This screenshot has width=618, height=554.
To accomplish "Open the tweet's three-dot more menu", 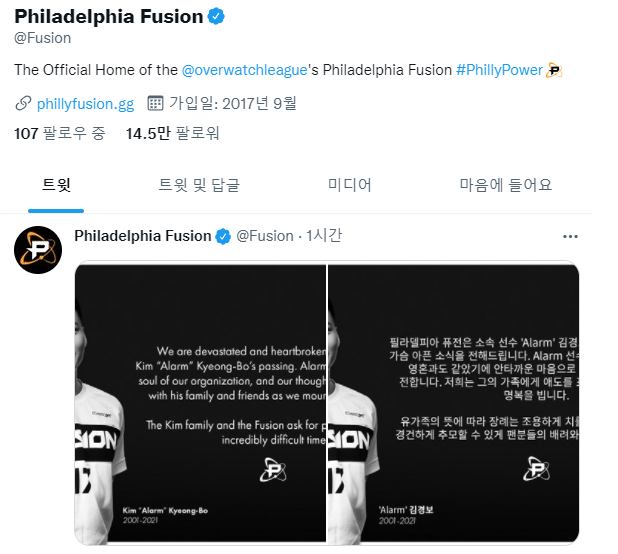I will pos(570,236).
